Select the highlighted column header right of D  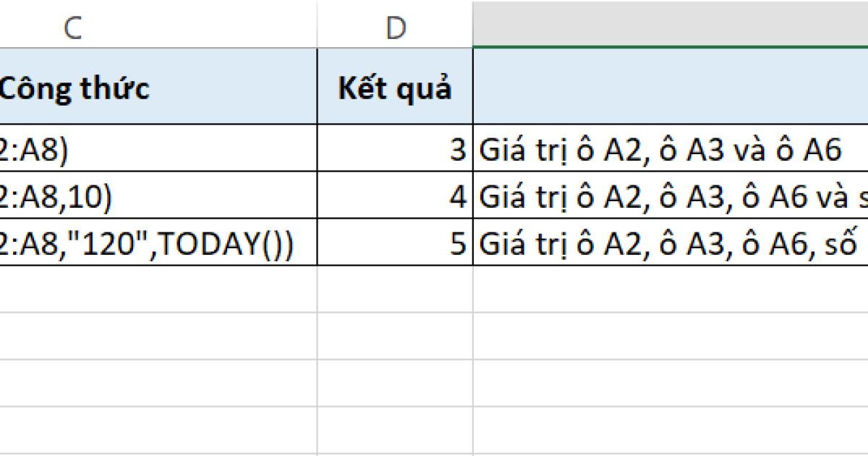point(665,22)
